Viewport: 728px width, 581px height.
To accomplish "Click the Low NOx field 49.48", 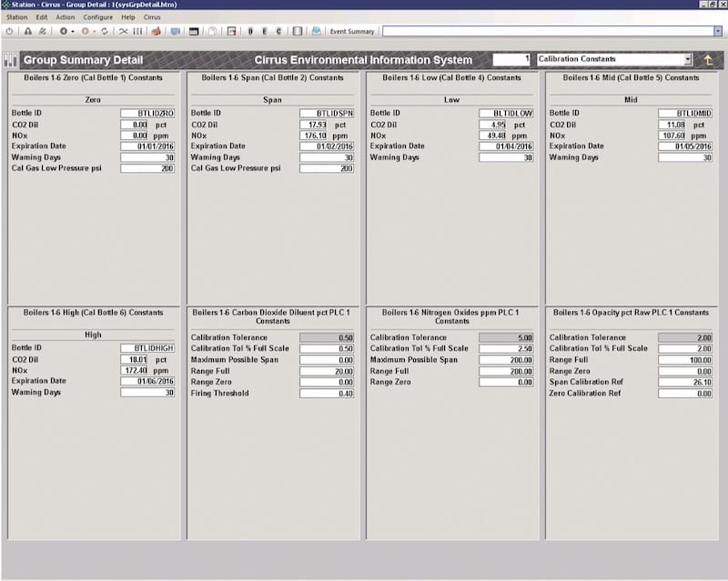I will pos(492,135).
